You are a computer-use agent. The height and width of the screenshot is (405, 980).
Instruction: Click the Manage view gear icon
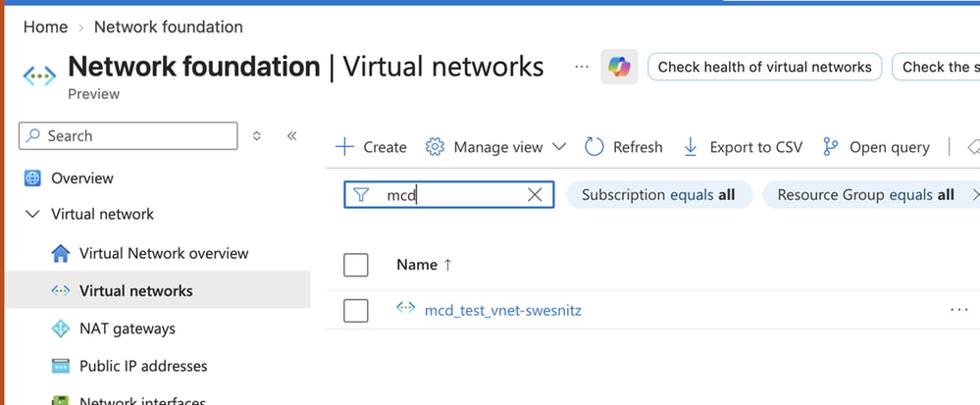435,147
